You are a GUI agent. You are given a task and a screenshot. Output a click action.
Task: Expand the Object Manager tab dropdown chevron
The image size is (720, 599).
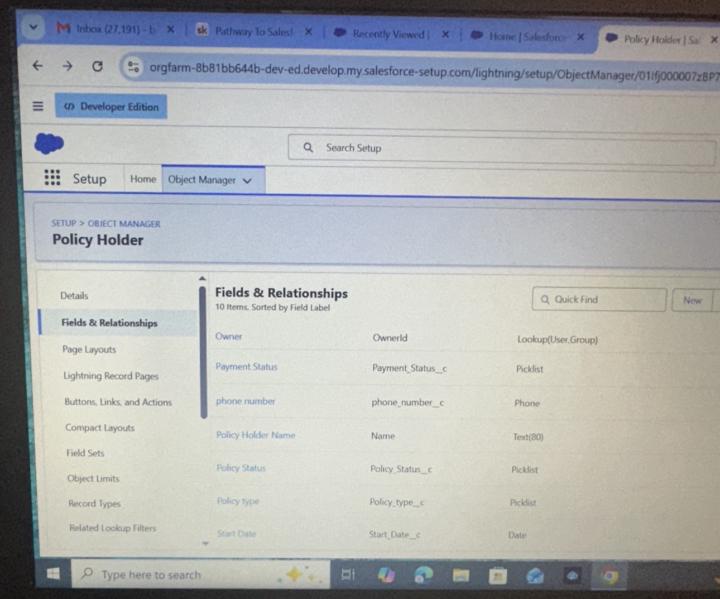click(x=248, y=181)
